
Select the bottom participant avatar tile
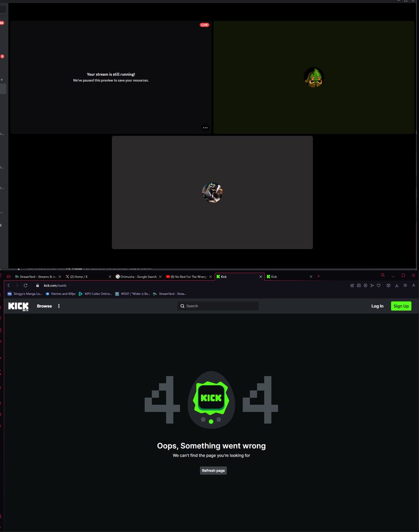[x=212, y=192]
